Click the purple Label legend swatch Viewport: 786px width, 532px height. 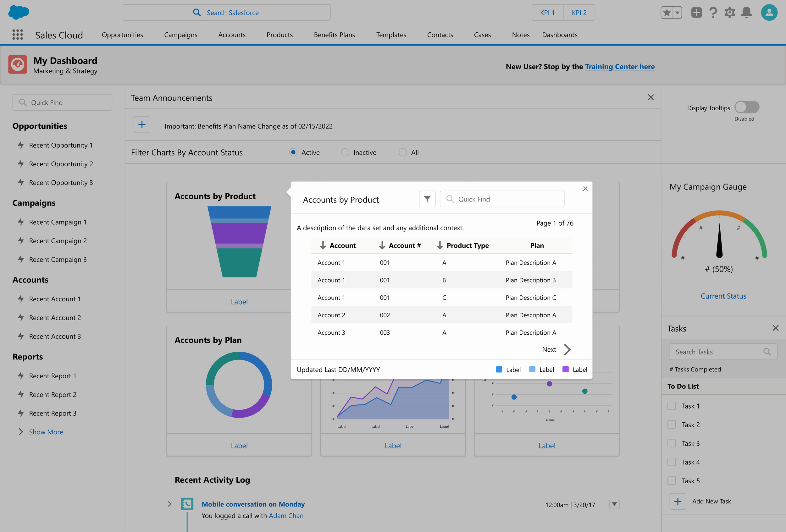coord(565,370)
